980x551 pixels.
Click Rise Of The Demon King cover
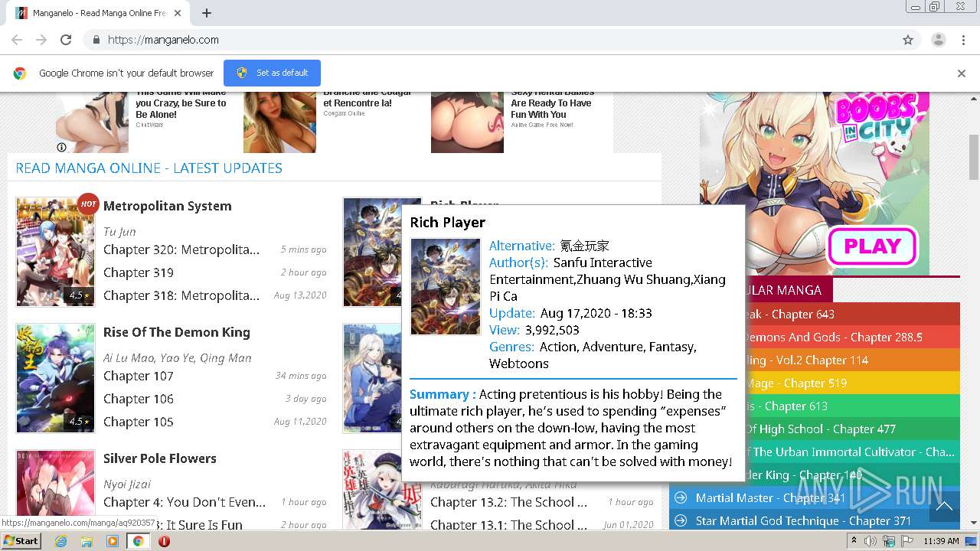click(55, 378)
